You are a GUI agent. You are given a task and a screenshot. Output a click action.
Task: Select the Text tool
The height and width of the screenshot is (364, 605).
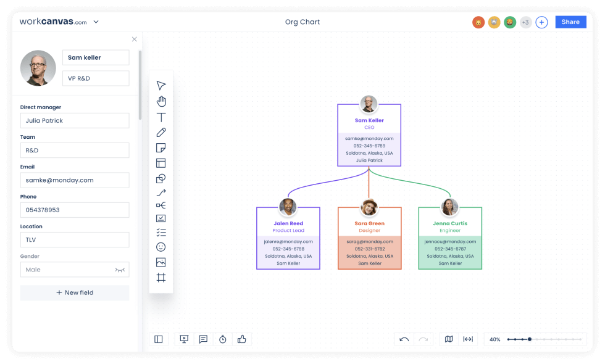tap(161, 117)
